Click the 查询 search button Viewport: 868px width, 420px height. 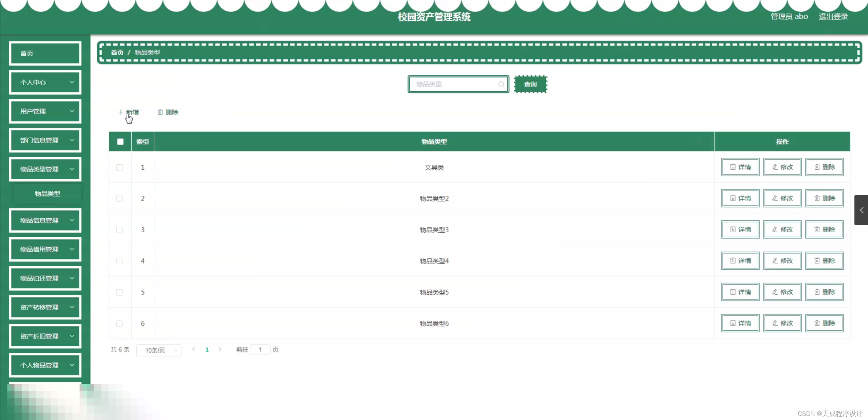pyautogui.click(x=530, y=84)
